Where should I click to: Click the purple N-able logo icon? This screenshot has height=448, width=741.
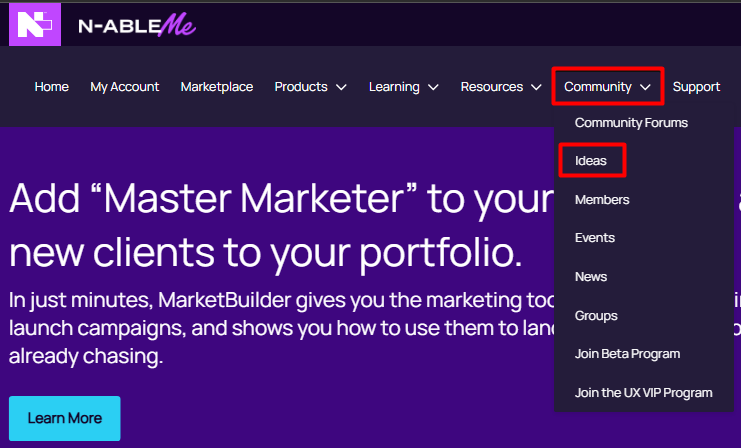(x=28, y=24)
